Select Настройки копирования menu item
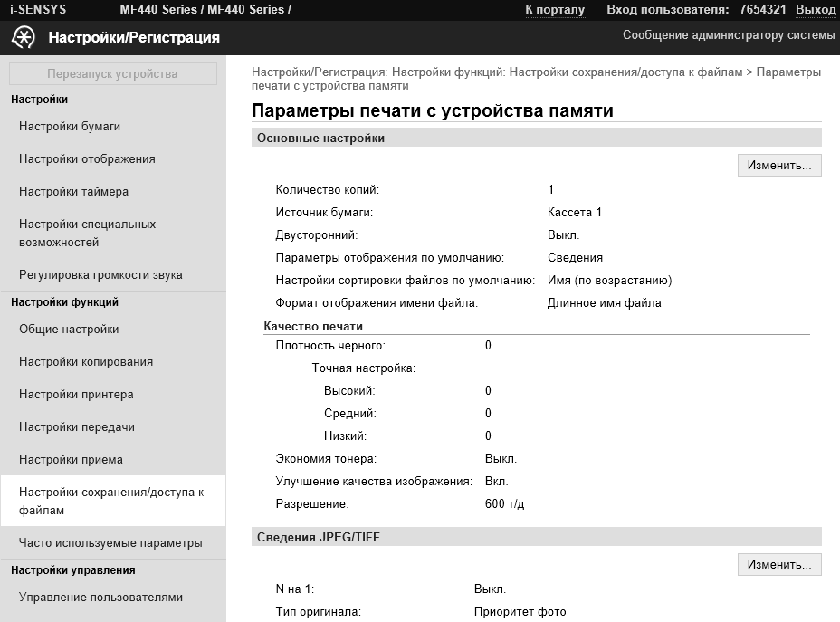The image size is (840, 622). 86,362
